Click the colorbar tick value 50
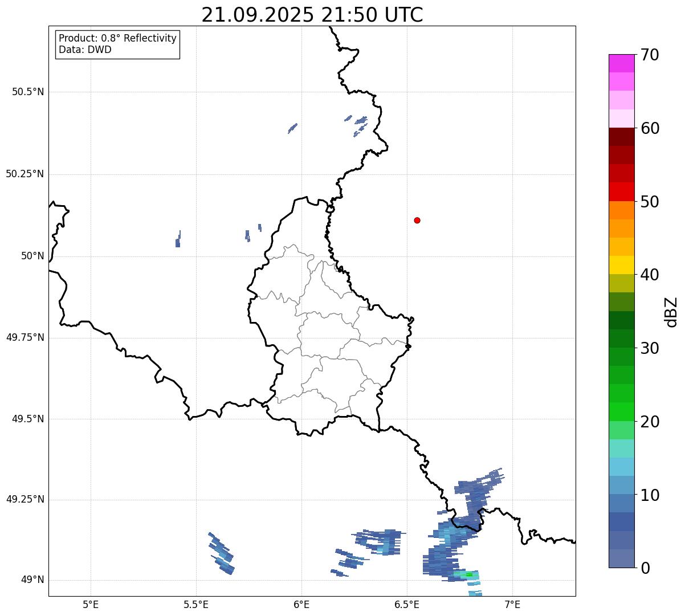Viewport: 685px width, 616px height. click(x=650, y=202)
